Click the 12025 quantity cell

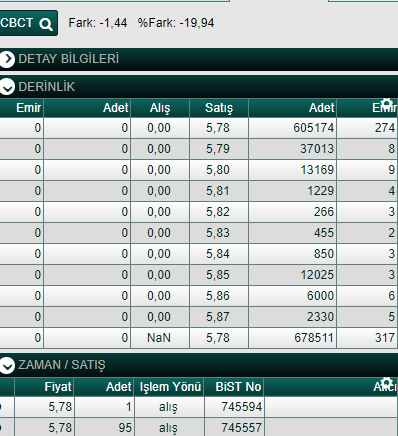click(x=292, y=275)
